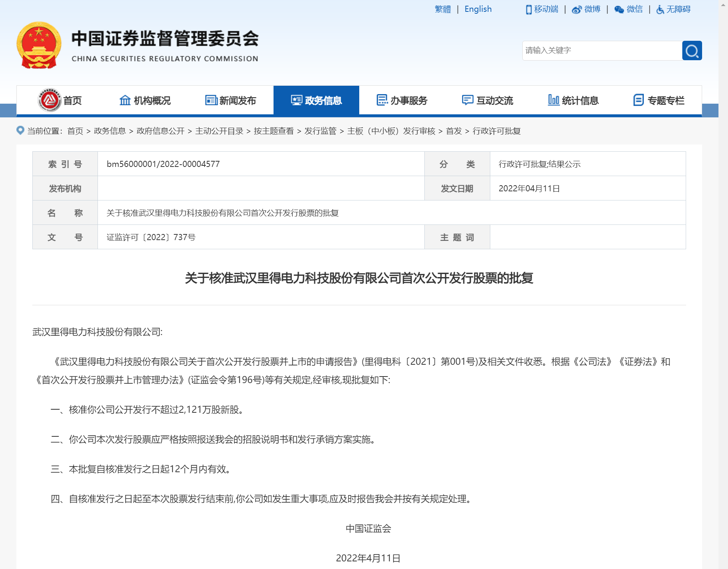
Task: Click the building icon beside 机构概况
Action: click(x=125, y=100)
